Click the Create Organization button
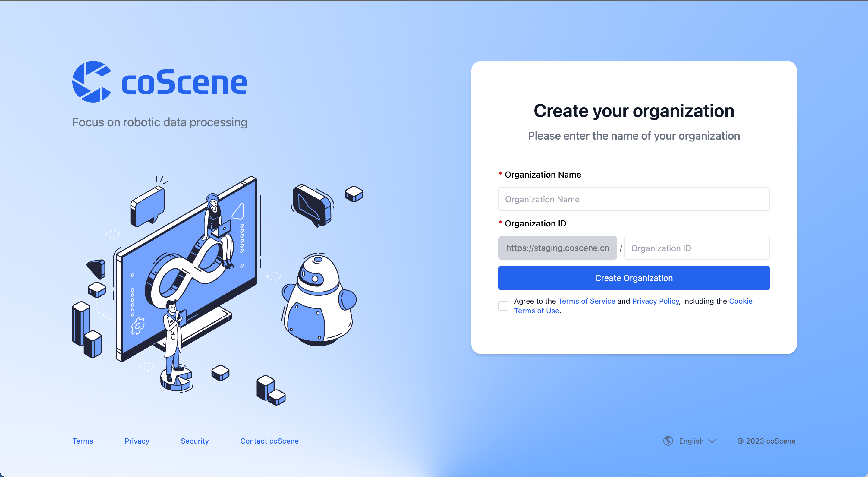 [x=634, y=278]
